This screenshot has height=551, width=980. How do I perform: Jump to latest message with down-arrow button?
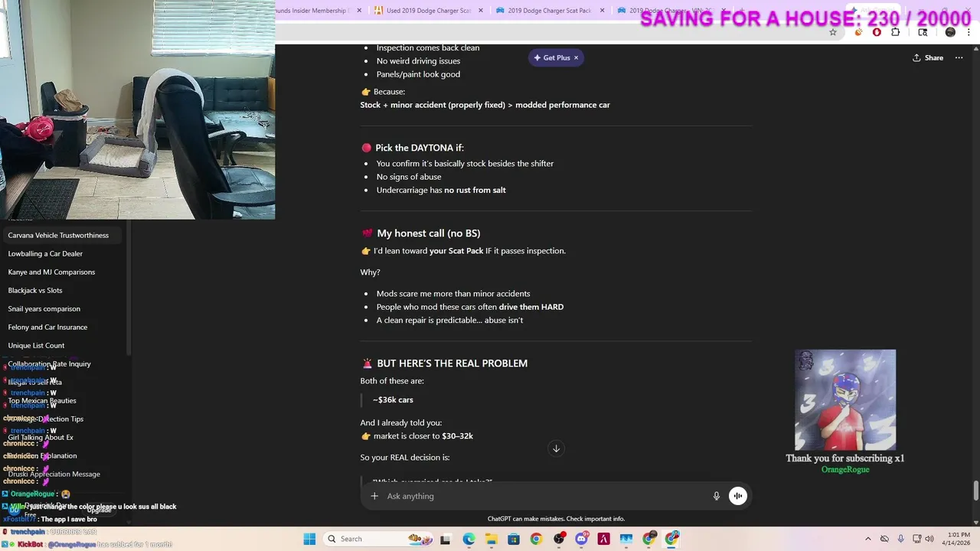pos(557,448)
